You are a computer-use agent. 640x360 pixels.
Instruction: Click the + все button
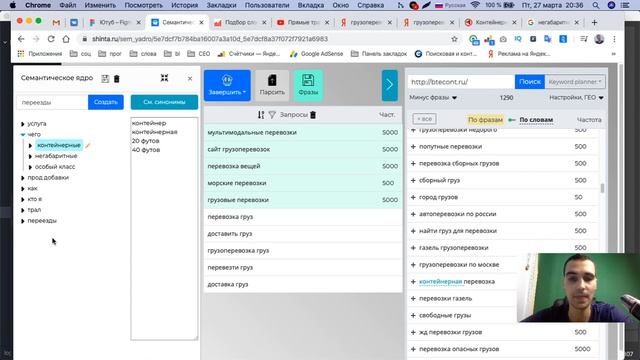click(x=424, y=119)
